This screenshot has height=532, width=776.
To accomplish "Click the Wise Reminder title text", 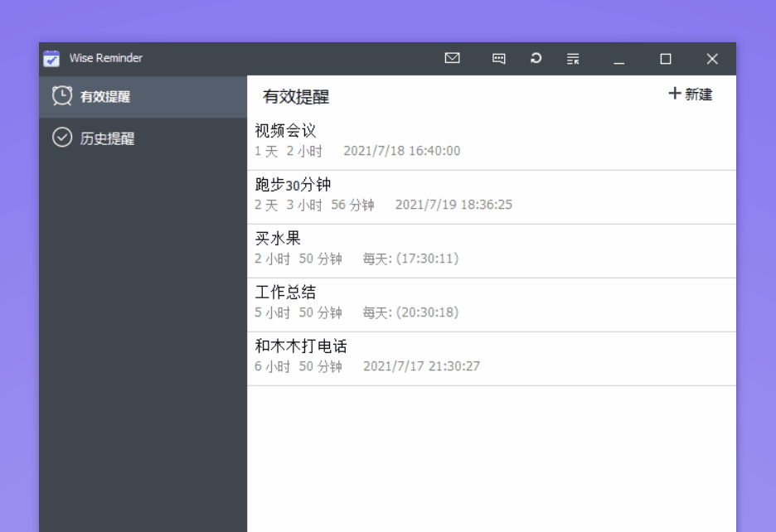I will pyautogui.click(x=106, y=58).
